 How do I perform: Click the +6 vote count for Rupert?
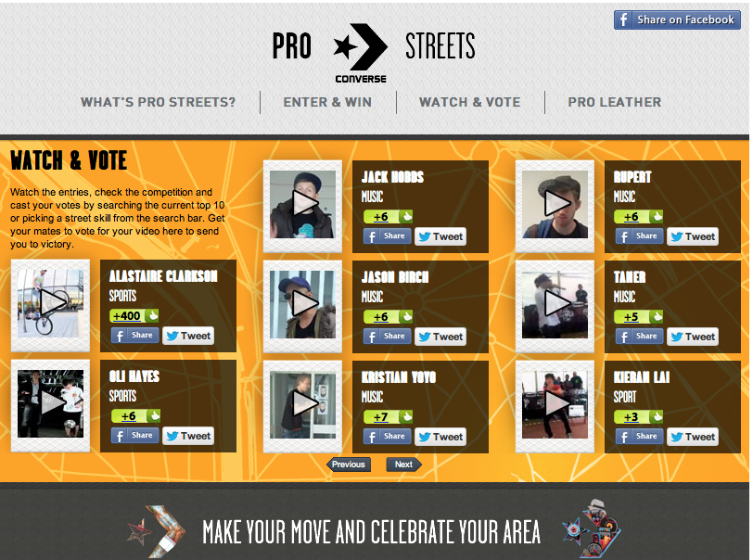point(632,217)
